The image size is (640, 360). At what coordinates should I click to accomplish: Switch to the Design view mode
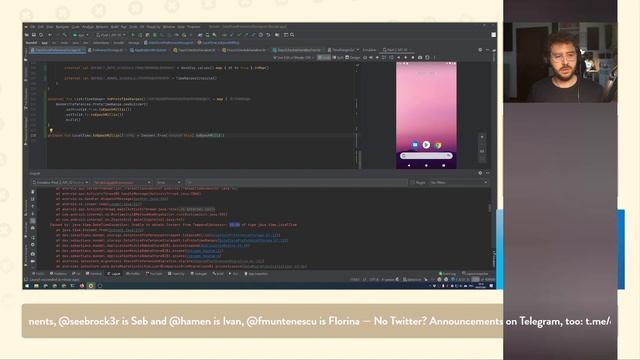[353, 58]
